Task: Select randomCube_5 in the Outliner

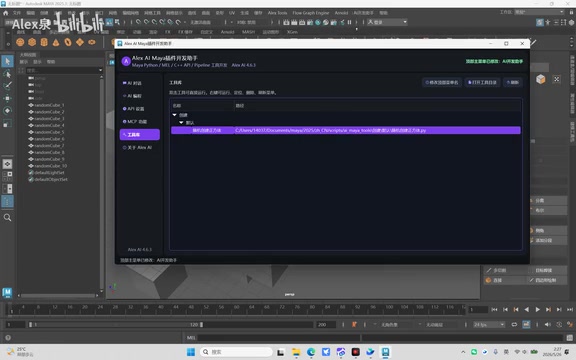Action: [49, 132]
